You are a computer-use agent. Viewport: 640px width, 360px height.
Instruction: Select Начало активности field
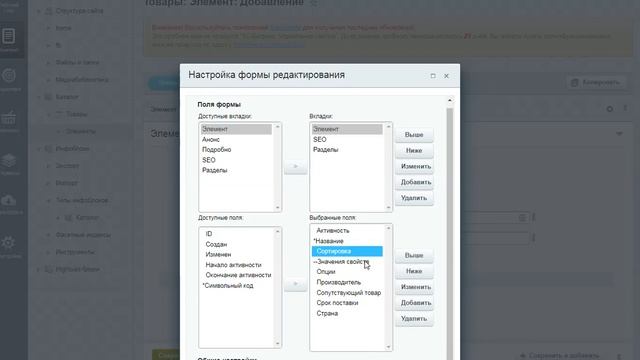click(236, 265)
